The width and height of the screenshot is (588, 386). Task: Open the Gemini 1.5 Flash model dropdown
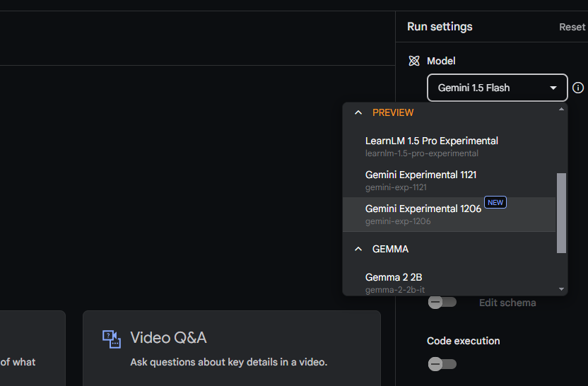point(497,88)
